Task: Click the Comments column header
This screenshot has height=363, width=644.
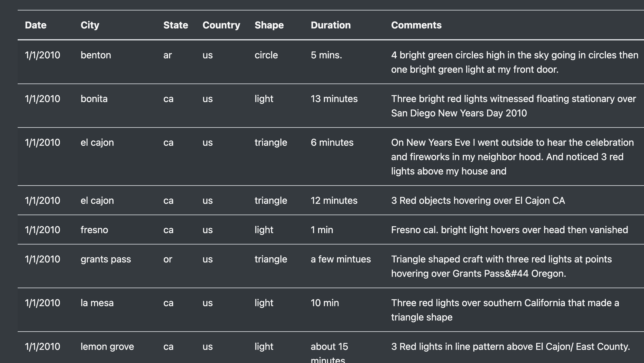Action: pos(416,25)
